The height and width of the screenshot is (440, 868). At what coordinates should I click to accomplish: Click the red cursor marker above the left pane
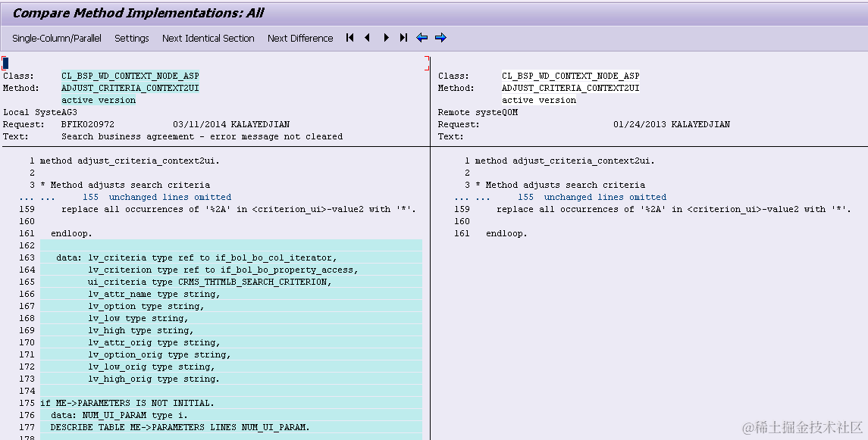point(5,62)
